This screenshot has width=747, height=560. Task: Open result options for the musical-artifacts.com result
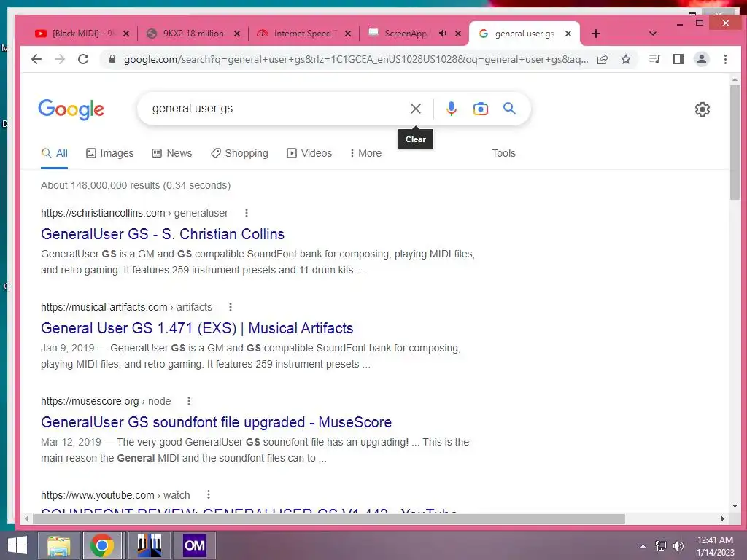[x=231, y=307]
